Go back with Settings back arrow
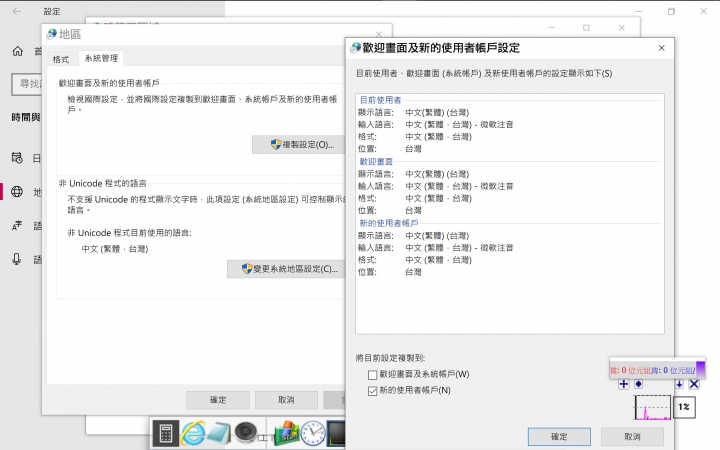The height and width of the screenshot is (450, 720). click(x=17, y=11)
